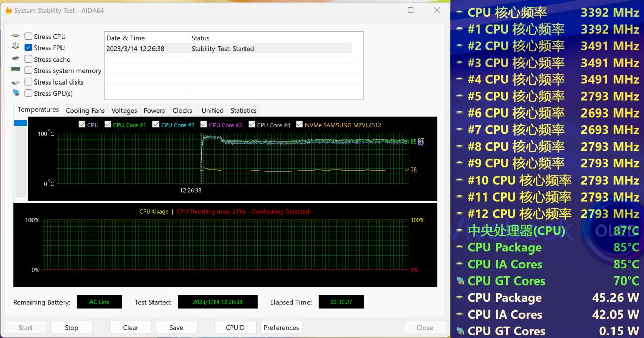Click the processor icon beside Stress CPU
The image size is (644, 338).
[16, 36]
